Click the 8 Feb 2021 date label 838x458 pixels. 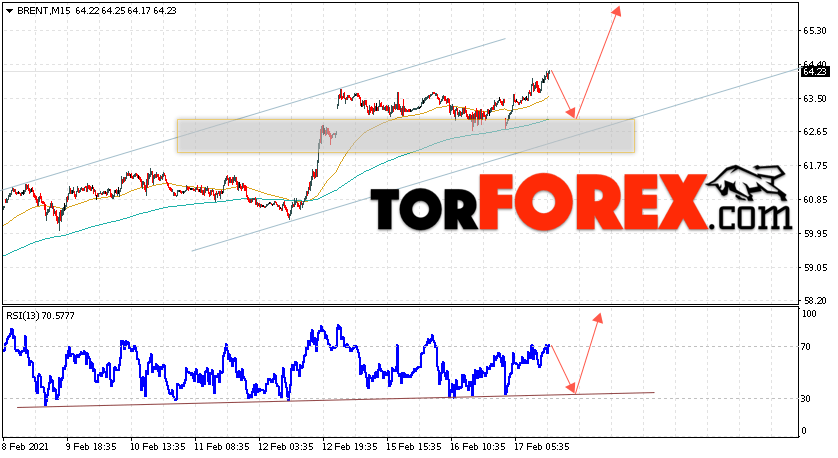[26, 446]
